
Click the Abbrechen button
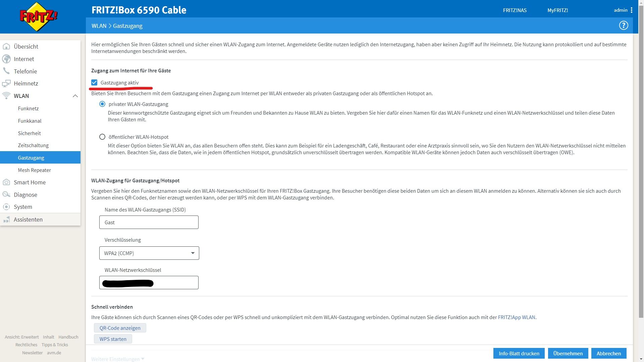(609, 353)
